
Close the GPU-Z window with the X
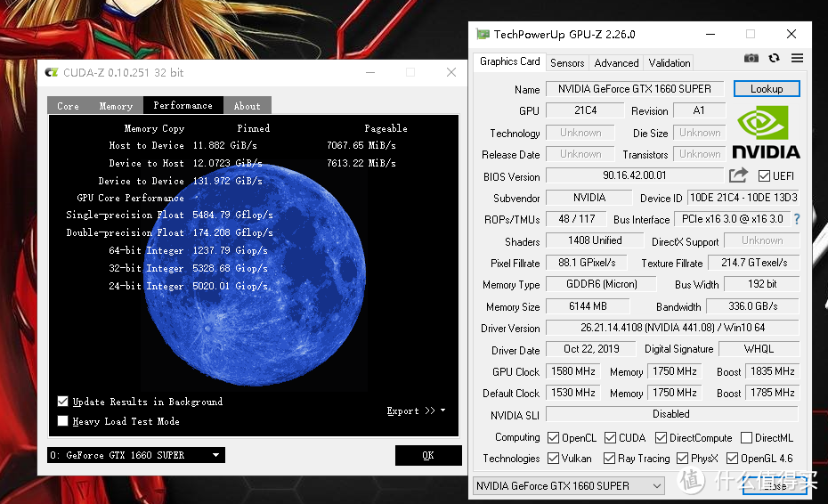click(791, 35)
